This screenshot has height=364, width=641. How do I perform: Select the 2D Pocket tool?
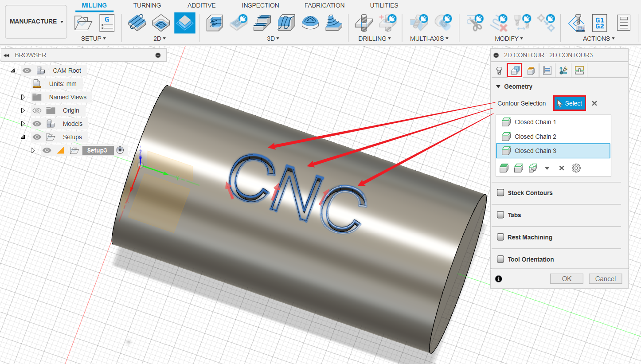point(160,23)
